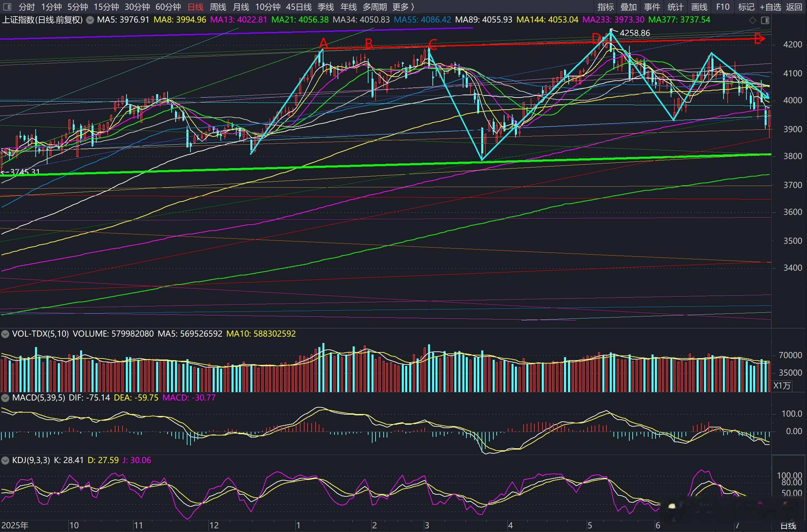Click the 4258.86 high price marker
The image size is (807, 532).
pos(635,33)
